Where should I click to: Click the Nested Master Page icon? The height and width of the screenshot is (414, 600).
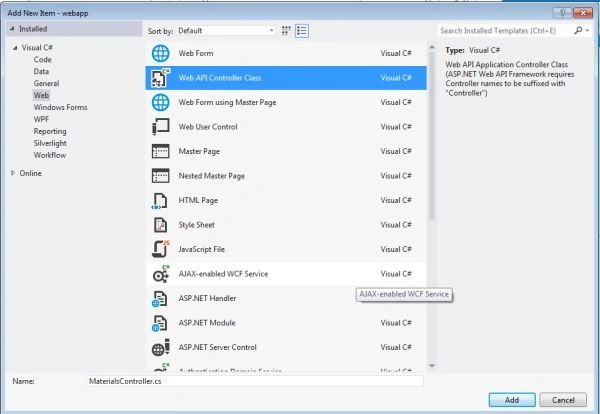(x=160, y=176)
